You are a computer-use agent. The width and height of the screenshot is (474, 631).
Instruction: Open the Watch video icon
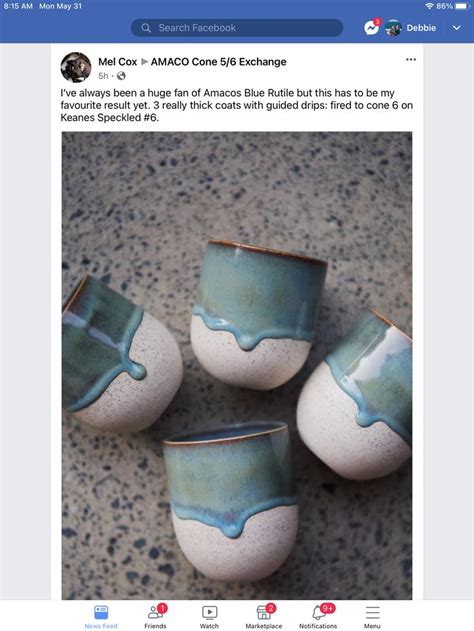click(209, 612)
